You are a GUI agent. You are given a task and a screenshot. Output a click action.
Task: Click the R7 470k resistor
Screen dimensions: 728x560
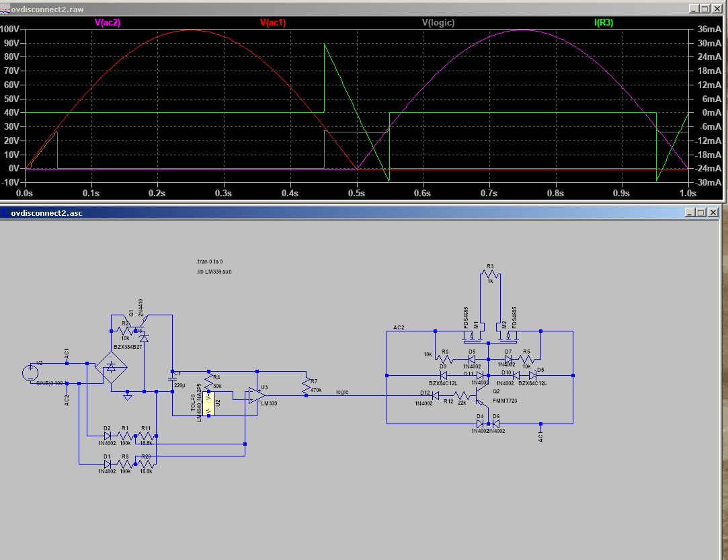pos(307,385)
